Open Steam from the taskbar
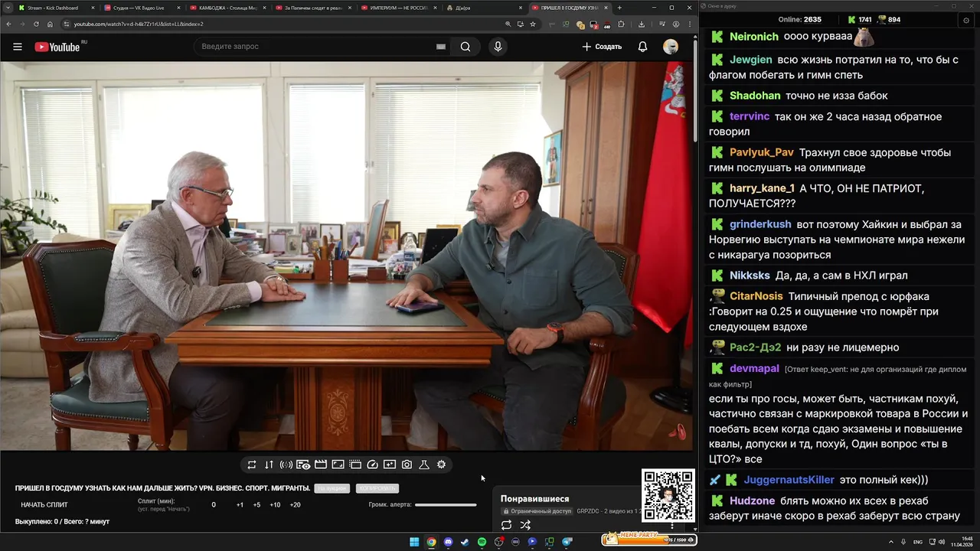The width and height of the screenshot is (980, 551). [x=465, y=542]
